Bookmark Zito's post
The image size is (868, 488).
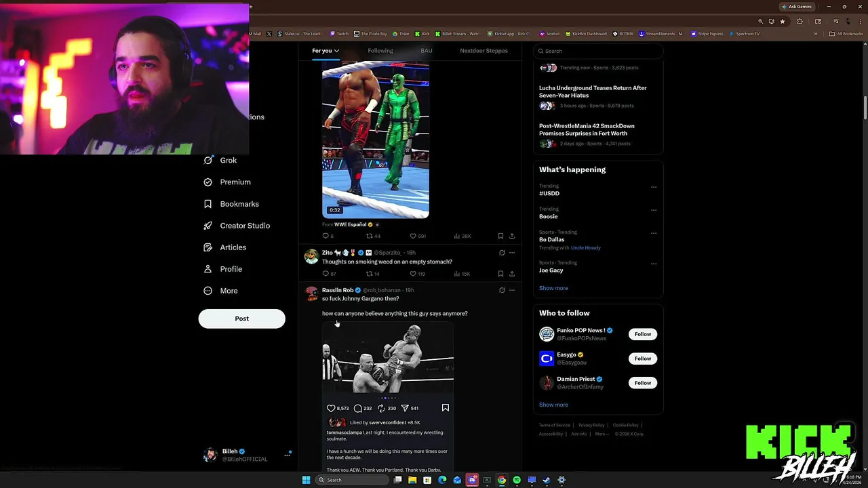coord(500,274)
